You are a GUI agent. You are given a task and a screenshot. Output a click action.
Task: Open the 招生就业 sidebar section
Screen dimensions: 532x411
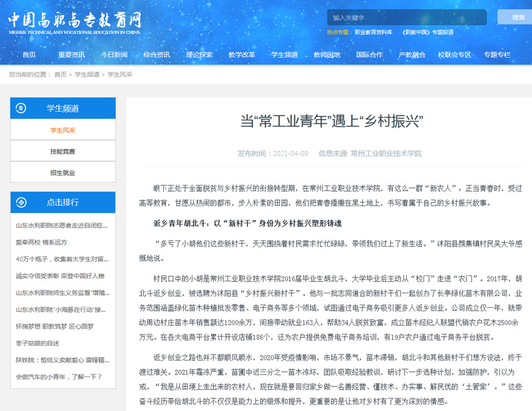[63, 173]
